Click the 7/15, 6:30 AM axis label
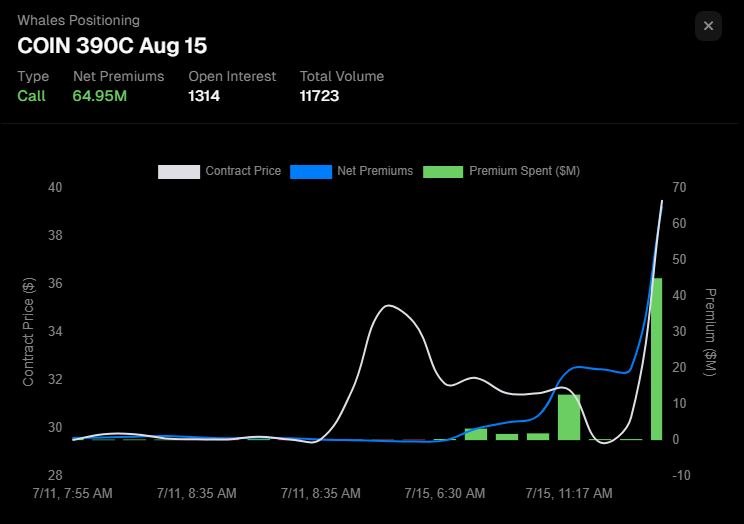The height and width of the screenshot is (524, 744). coord(445,494)
